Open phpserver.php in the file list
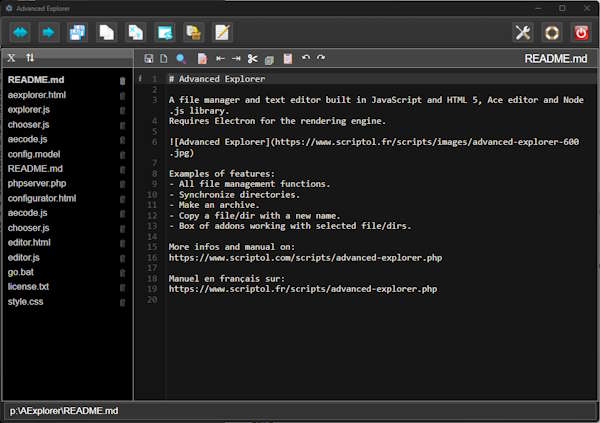The height and width of the screenshot is (423, 600). point(37,183)
